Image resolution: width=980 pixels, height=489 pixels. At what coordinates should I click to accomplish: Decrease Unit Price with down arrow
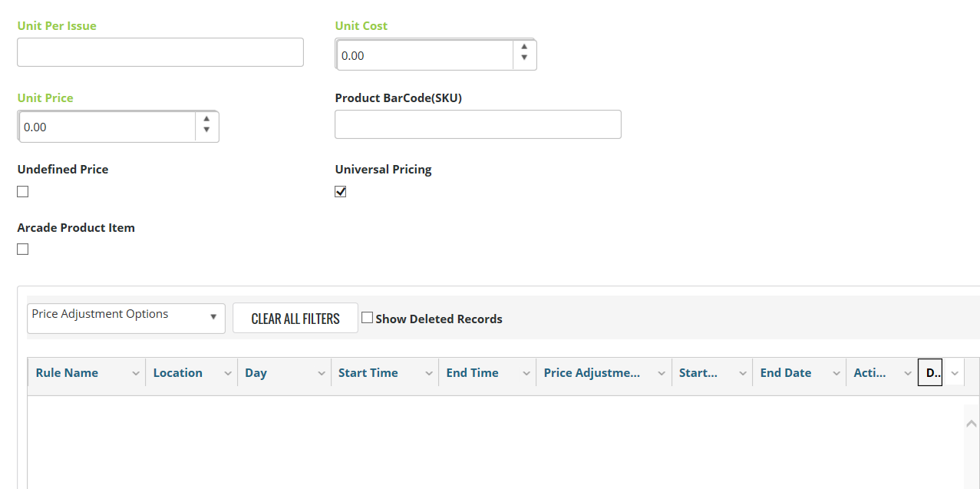pyautogui.click(x=206, y=131)
